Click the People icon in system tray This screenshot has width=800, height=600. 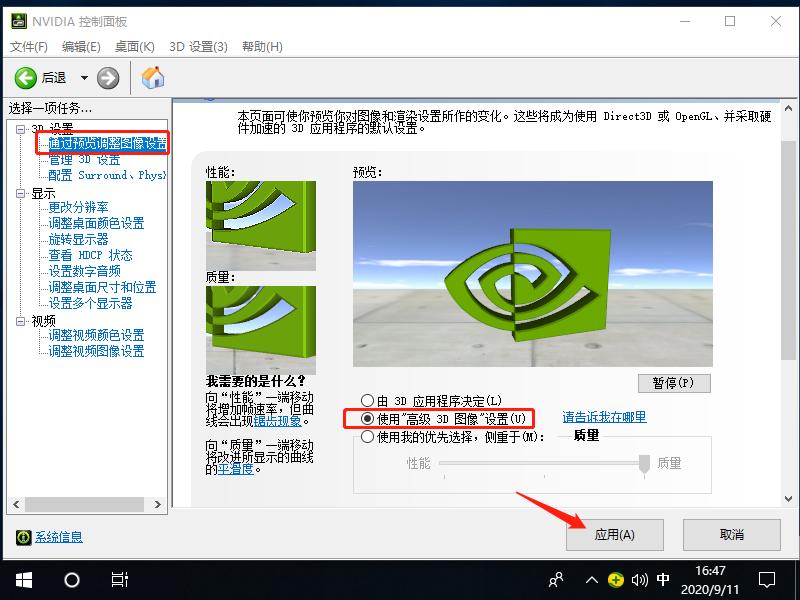tap(556, 580)
